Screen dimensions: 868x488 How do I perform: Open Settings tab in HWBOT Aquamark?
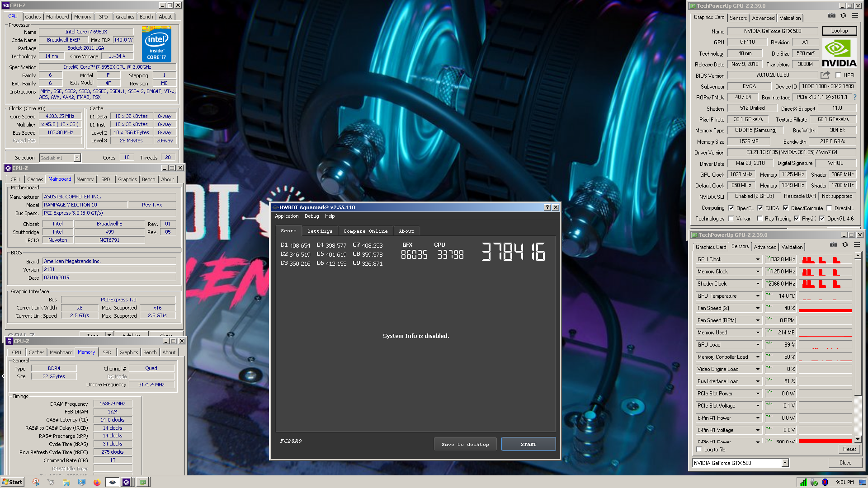click(x=320, y=231)
